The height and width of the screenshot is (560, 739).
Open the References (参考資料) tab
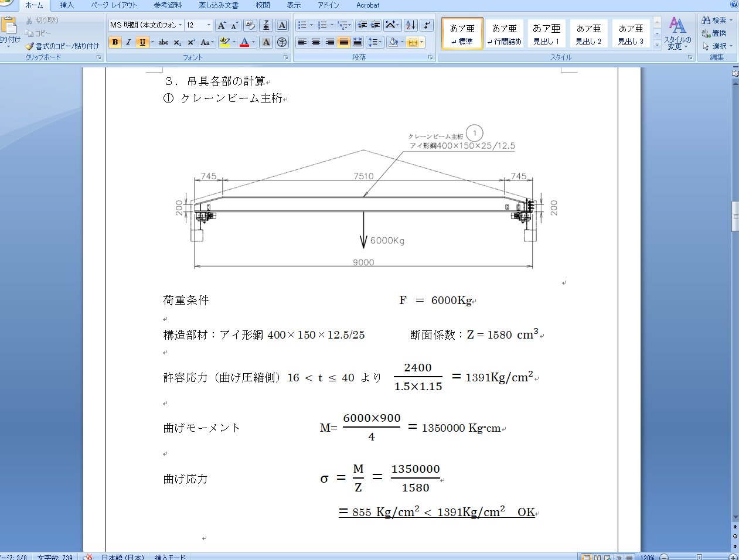click(168, 5)
